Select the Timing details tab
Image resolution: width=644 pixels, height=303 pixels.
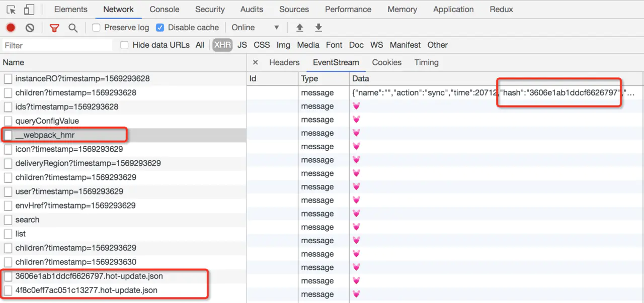click(427, 62)
